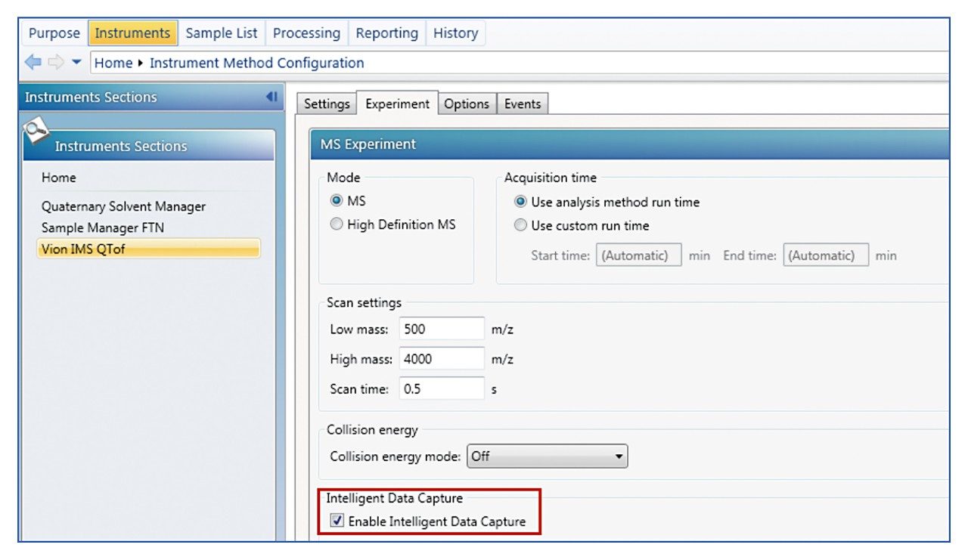Switch to the Options tab
This screenshot has width=968, height=560.
466,104
